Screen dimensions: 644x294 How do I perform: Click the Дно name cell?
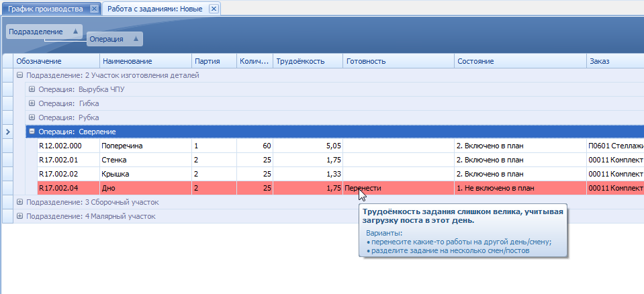pos(146,188)
